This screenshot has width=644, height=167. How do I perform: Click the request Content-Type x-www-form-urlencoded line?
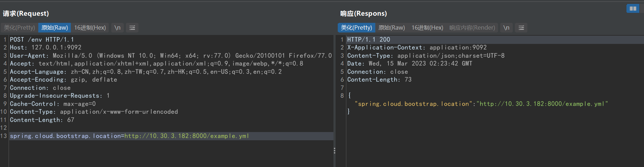tap(94, 112)
